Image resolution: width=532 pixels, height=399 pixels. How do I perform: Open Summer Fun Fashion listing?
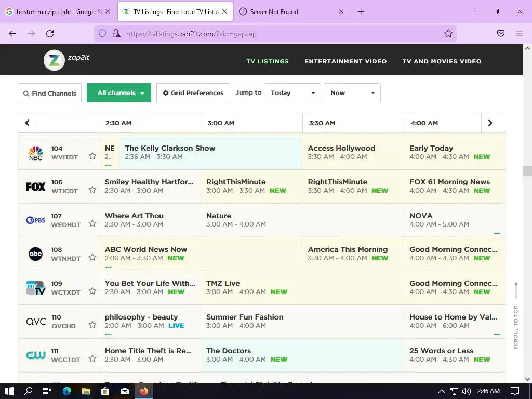pos(302,321)
